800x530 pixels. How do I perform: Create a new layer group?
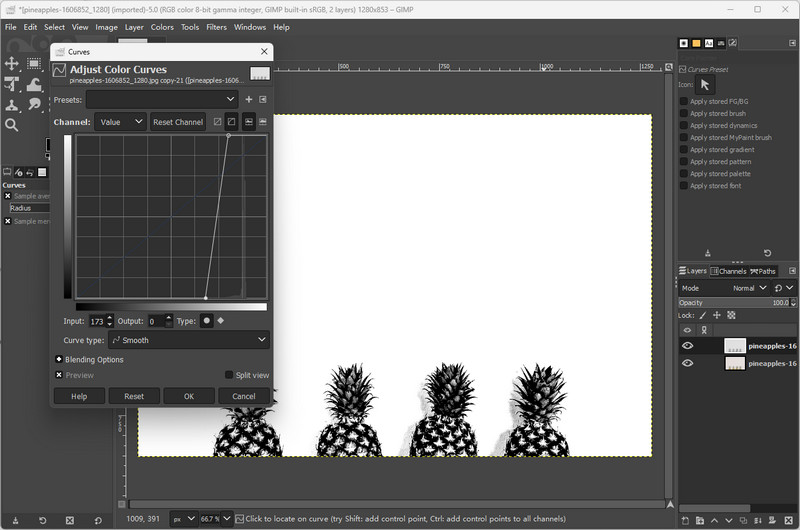[699, 521]
